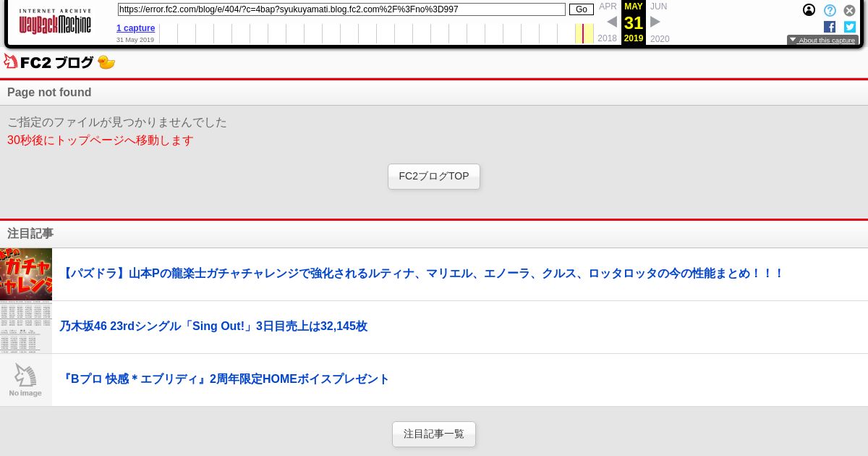
Task: Click the 注目記事 section heading
Action: [x=30, y=234]
